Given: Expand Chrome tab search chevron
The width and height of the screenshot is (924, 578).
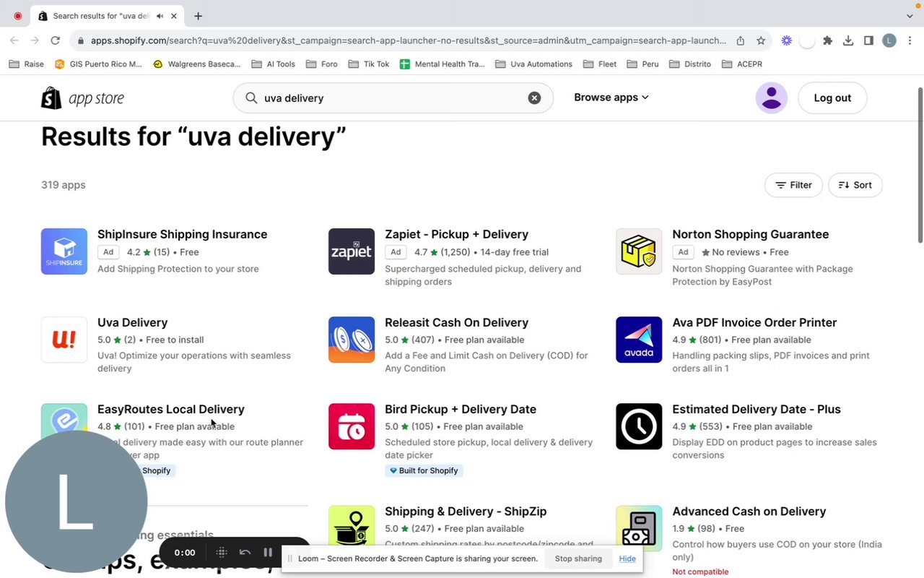Looking at the screenshot, I should (910, 16).
